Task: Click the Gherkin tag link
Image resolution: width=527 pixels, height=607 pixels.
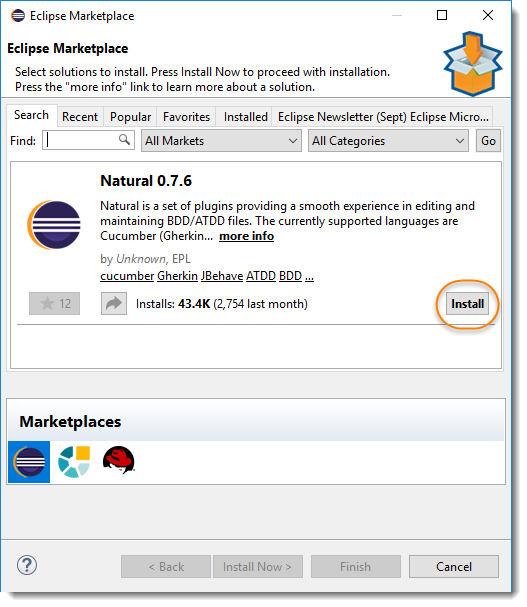Action: pos(177,276)
